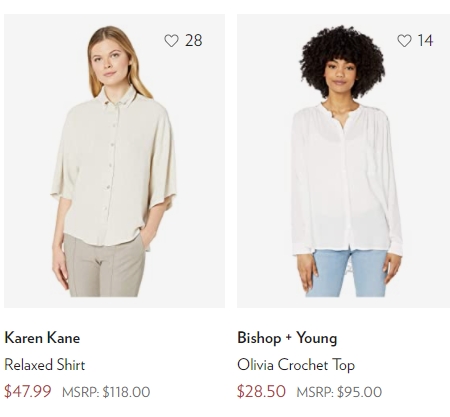Click the $28.50 sale price

point(261,391)
